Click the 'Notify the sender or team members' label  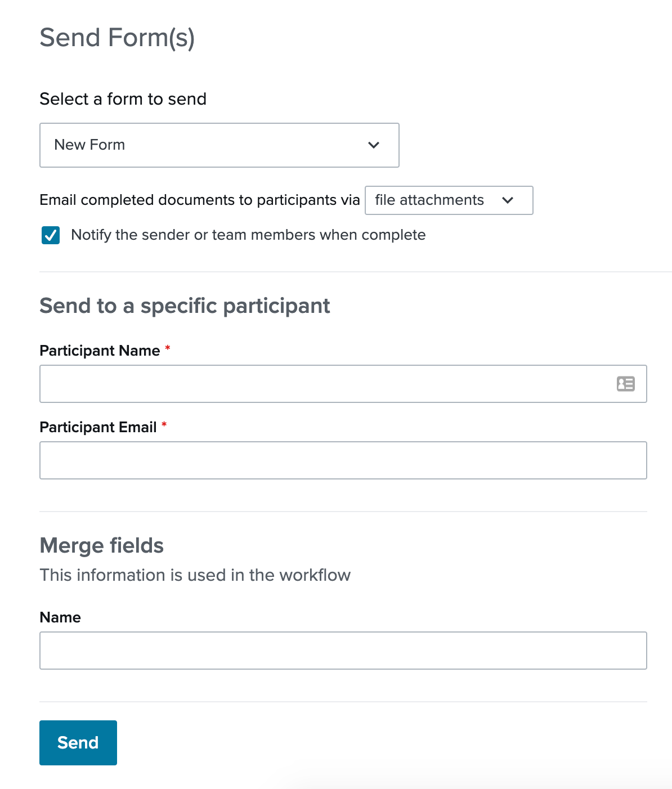point(248,235)
